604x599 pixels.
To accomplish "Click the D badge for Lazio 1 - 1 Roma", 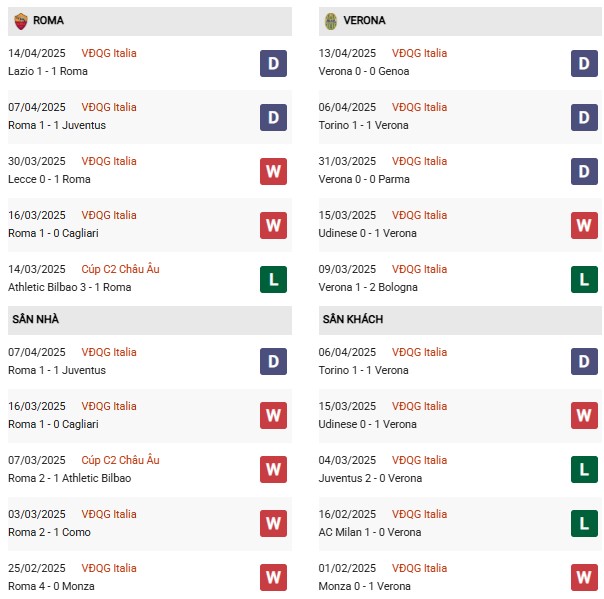I will 273,64.
